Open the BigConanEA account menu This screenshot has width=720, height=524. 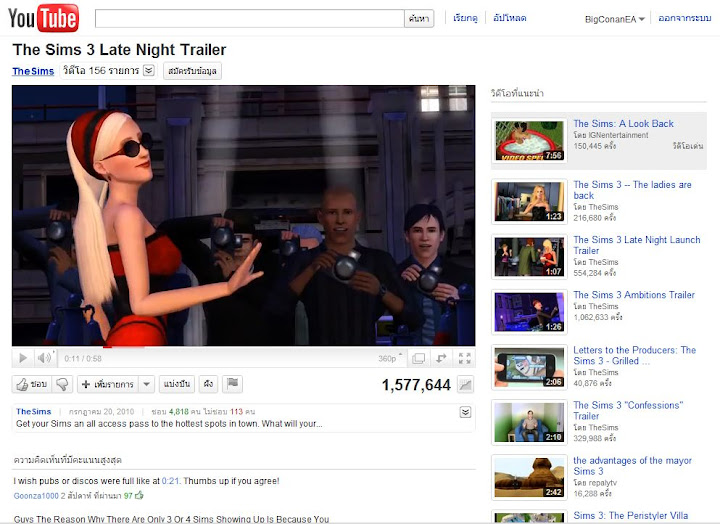pos(614,19)
